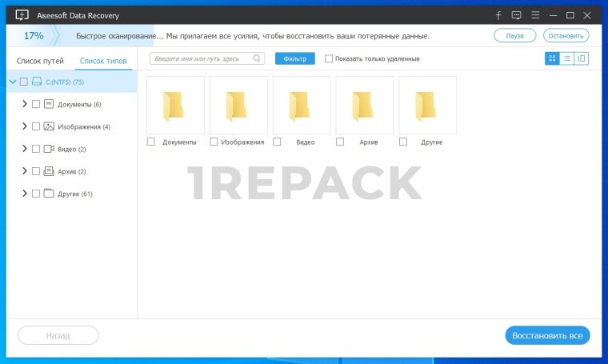Expand the Видео (2) tree node

pyautogui.click(x=25, y=149)
